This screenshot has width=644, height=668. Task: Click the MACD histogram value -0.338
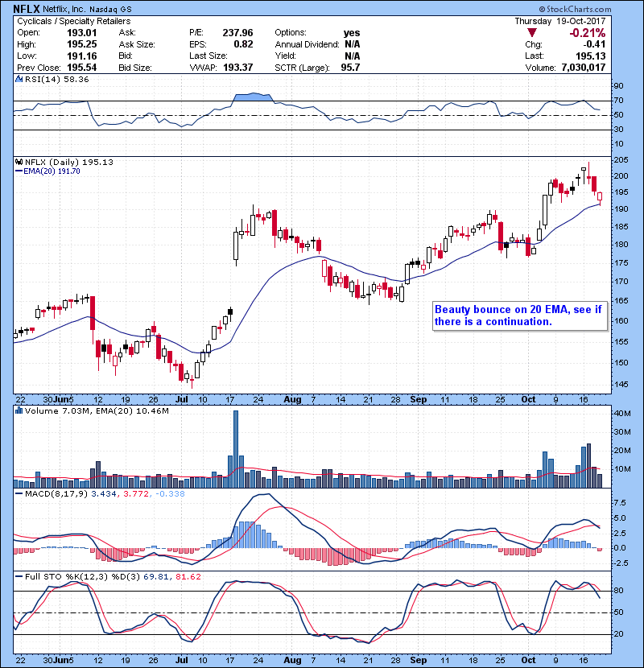pos(170,494)
